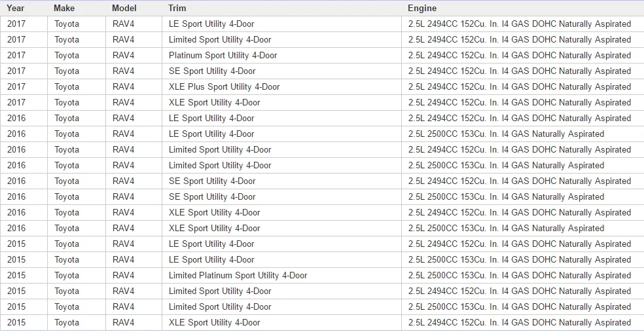The width and height of the screenshot is (644, 334).
Task: Select Toyota in the first data row
Action: tap(67, 24)
